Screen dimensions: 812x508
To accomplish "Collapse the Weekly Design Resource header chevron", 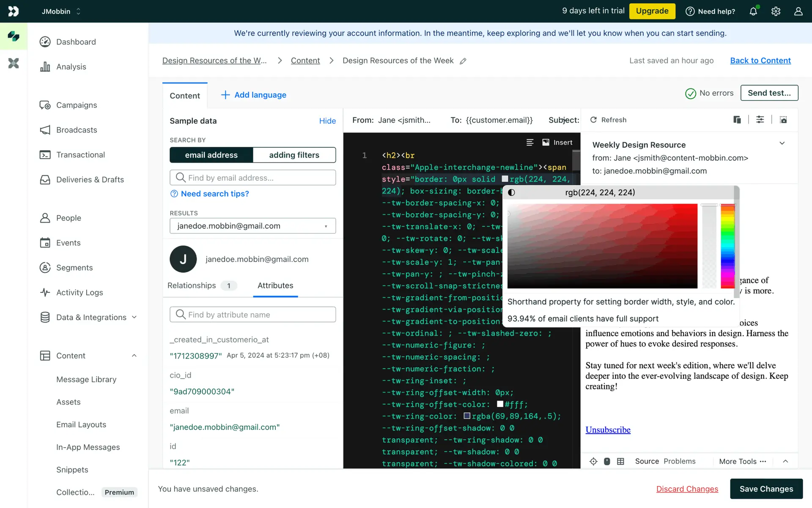I will pyautogui.click(x=782, y=143).
